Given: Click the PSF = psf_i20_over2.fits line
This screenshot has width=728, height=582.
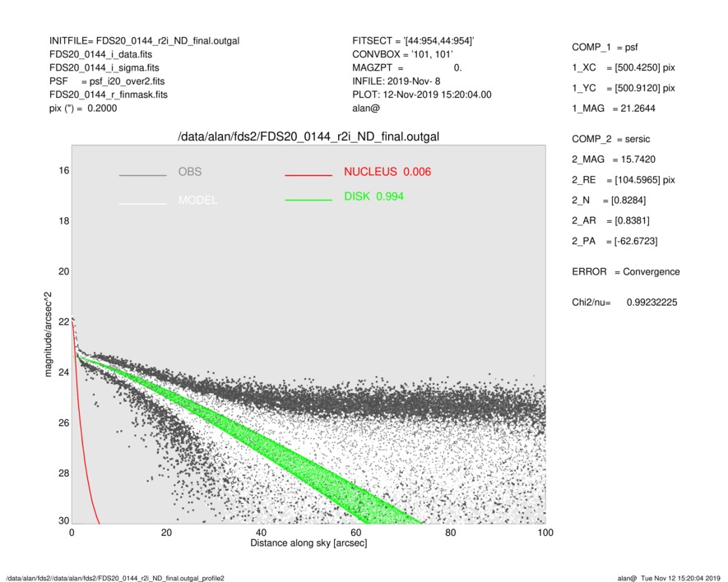Looking at the screenshot, I should click(107, 81).
